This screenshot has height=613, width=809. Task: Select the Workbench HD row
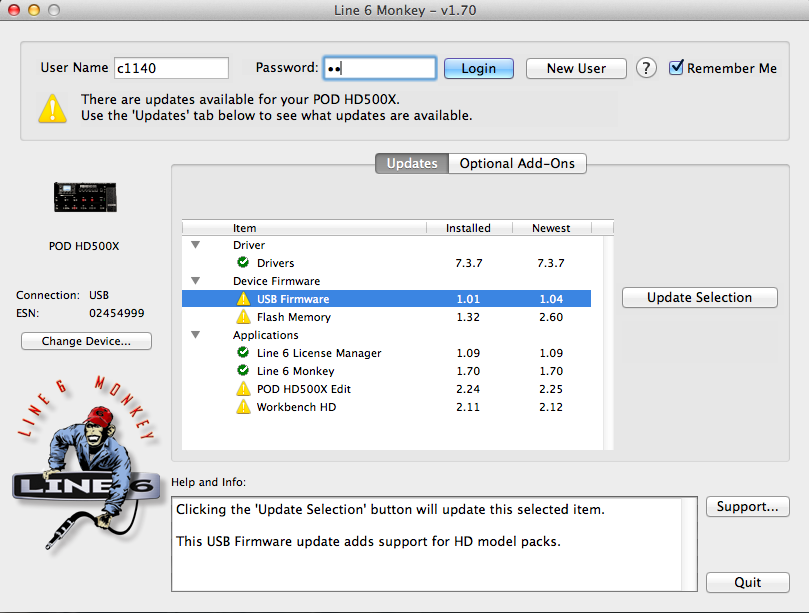coord(386,407)
